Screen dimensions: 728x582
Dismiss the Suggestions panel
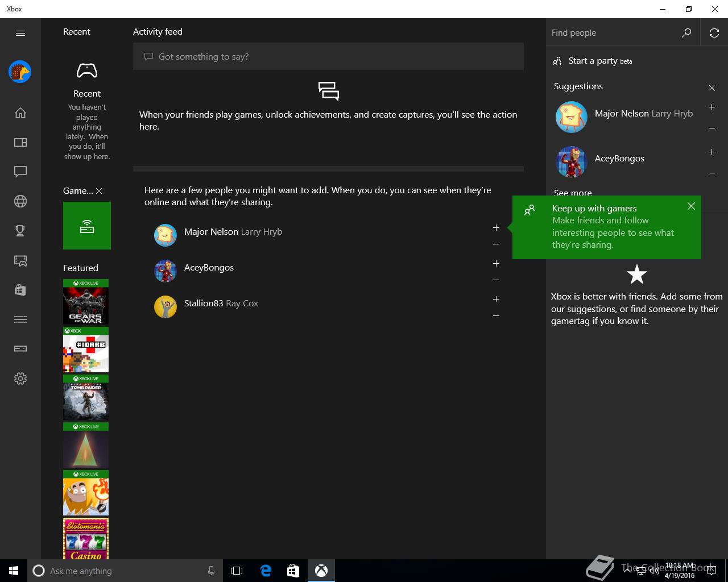(712, 88)
